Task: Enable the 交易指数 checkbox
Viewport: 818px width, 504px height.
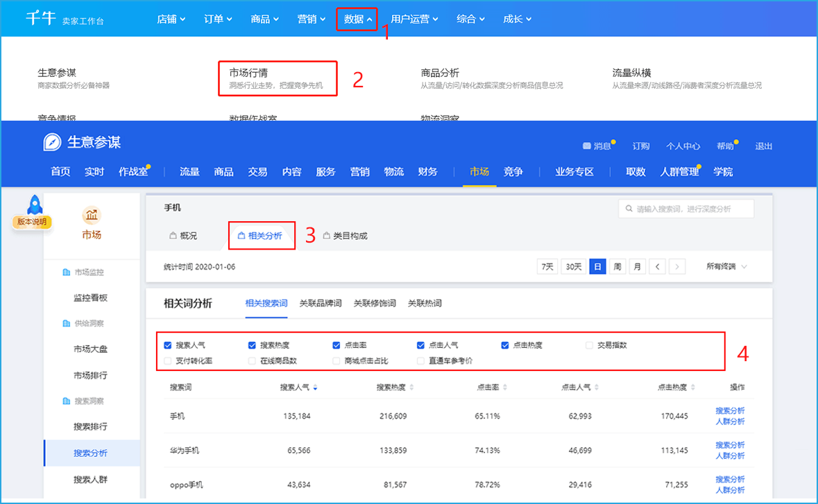Action: [x=590, y=345]
